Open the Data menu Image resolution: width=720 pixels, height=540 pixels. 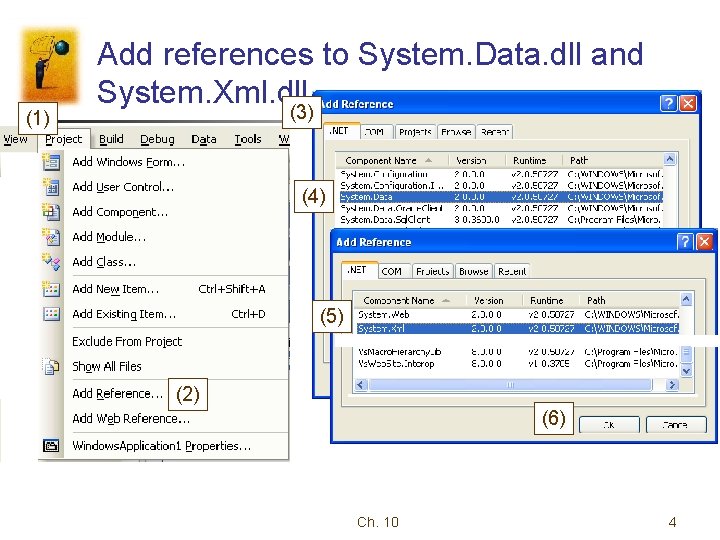204,139
